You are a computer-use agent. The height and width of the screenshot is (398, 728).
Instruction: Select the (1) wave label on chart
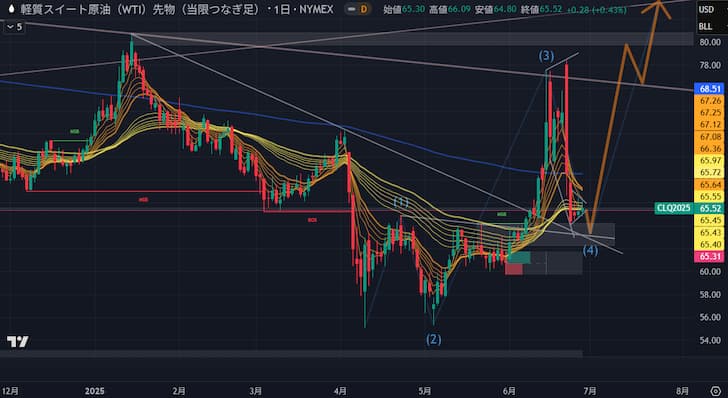(401, 202)
